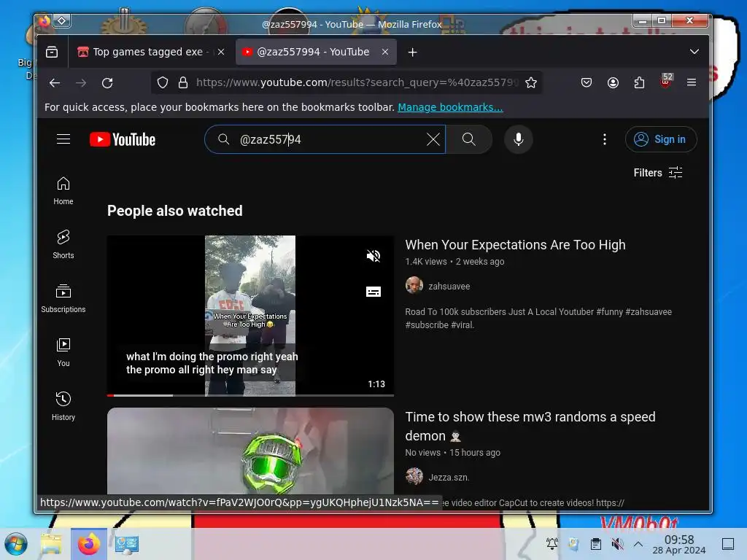Open the Jezza.szn channel avatar
Image resolution: width=747 pixels, height=560 pixels.
(x=414, y=476)
